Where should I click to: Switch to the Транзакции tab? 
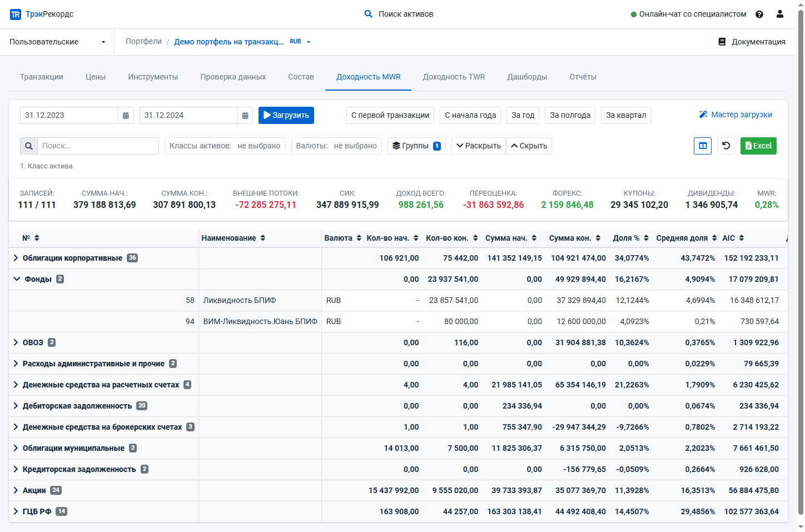tap(42, 77)
